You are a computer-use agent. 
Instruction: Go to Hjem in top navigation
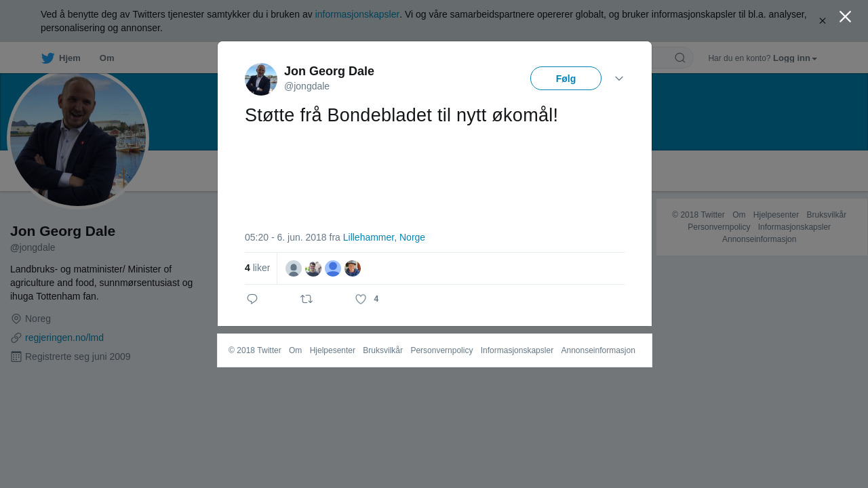point(70,58)
